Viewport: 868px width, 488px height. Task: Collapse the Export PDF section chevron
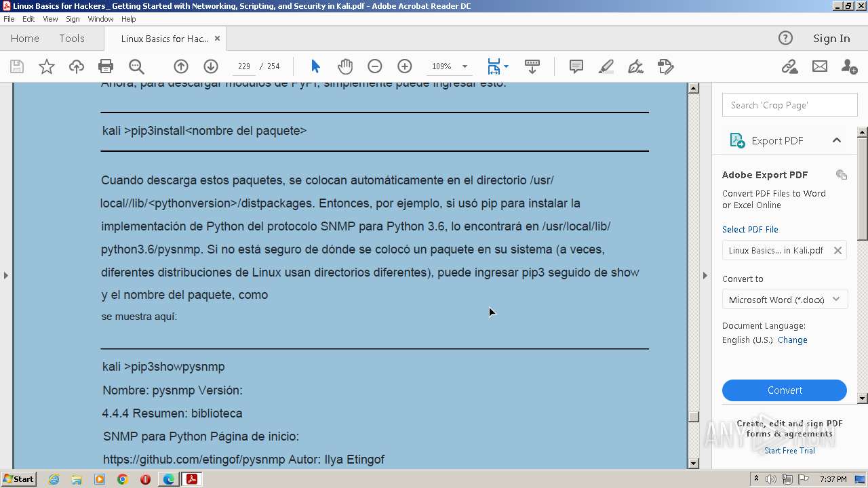[x=837, y=140]
